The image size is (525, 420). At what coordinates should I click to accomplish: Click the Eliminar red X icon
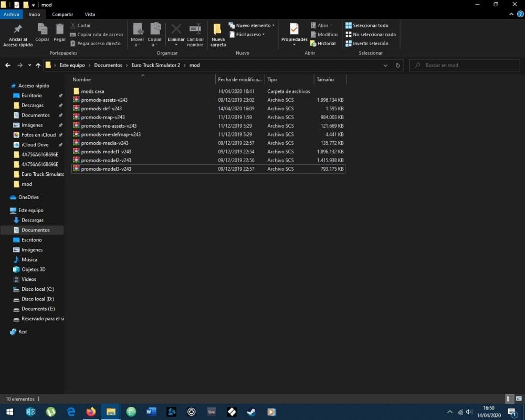pos(176,29)
